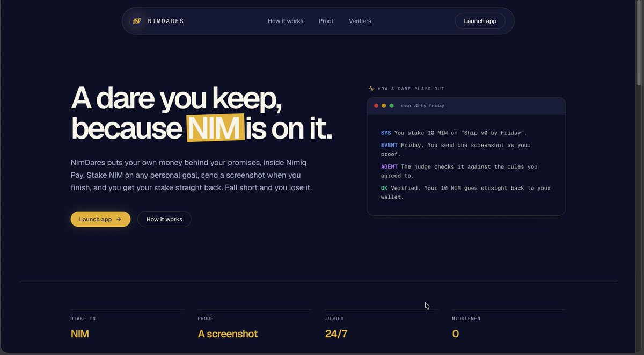Click the 24/7 stat value
644x355 pixels.
click(336, 334)
